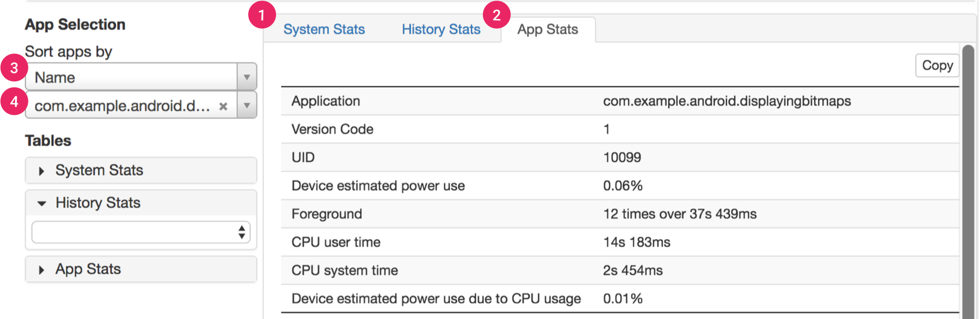Click callout marker number 2
Image resolution: width=980 pixels, height=319 pixels.
(x=496, y=15)
